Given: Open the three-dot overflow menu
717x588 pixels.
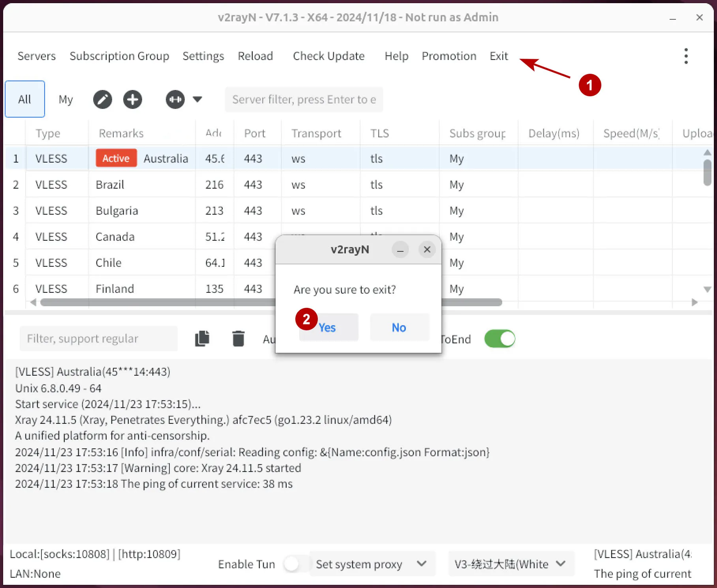Looking at the screenshot, I should coord(686,56).
